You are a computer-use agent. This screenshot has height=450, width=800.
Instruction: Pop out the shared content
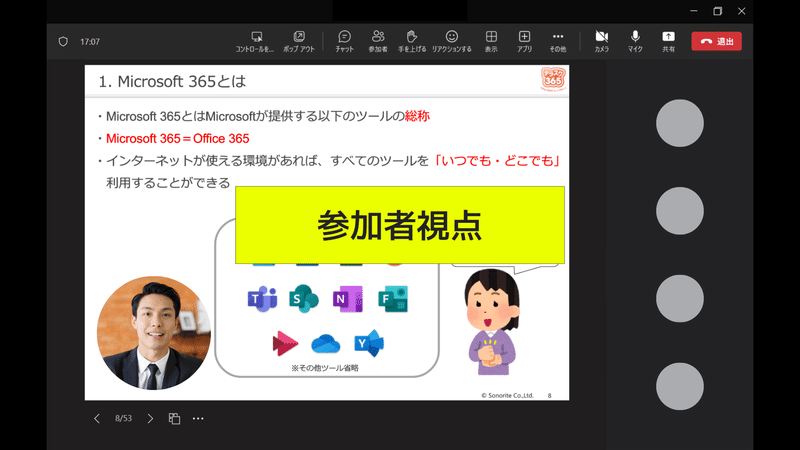299,42
